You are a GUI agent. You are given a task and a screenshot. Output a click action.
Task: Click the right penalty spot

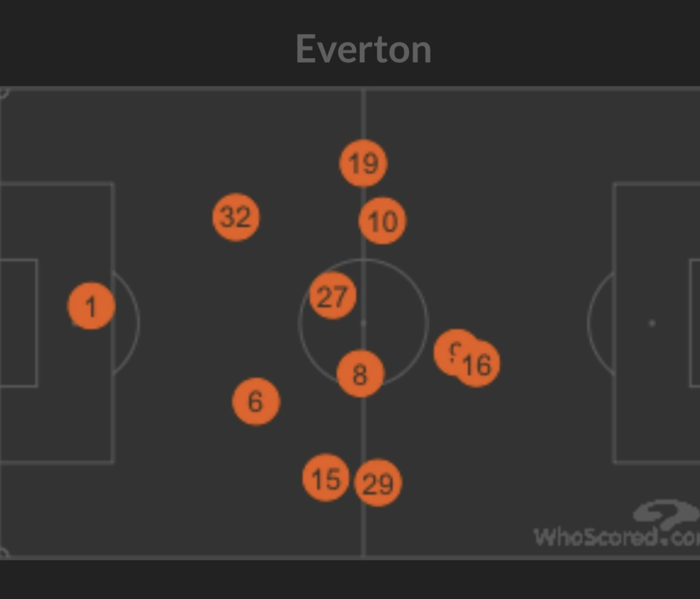click(652, 323)
